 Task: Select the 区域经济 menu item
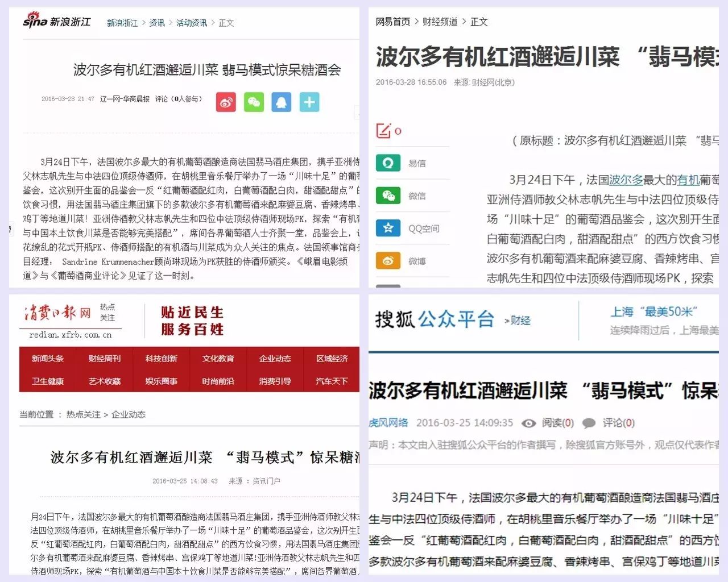[332, 359]
